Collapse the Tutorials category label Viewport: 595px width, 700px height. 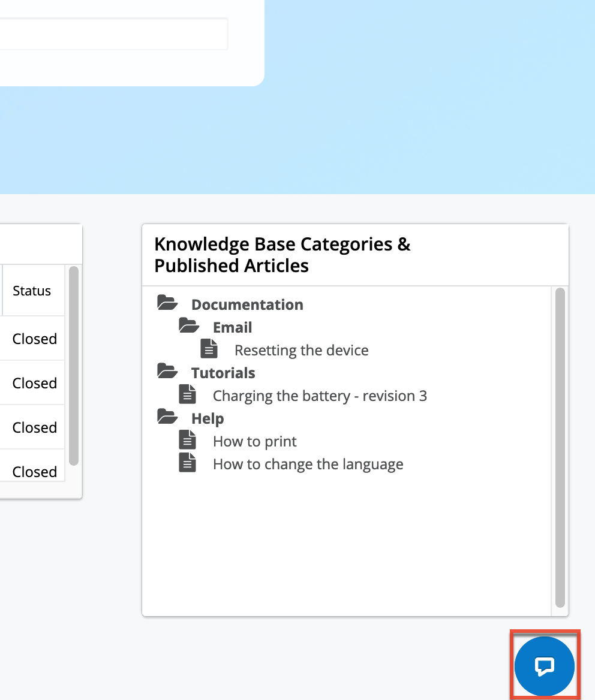tap(223, 373)
